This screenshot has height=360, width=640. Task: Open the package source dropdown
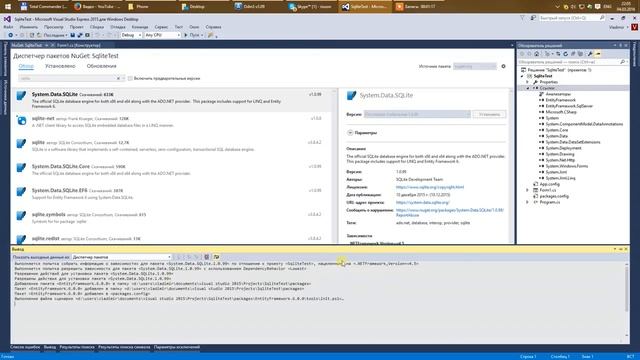tap(475, 66)
